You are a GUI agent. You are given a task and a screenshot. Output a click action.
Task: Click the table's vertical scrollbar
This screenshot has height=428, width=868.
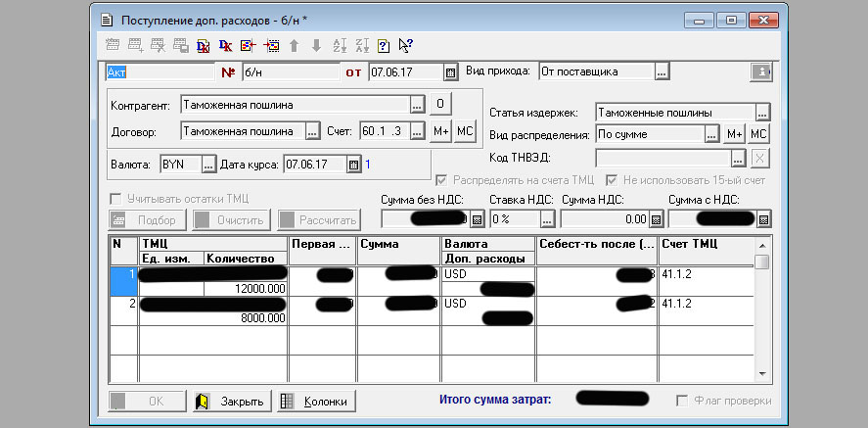(x=761, y=313)
